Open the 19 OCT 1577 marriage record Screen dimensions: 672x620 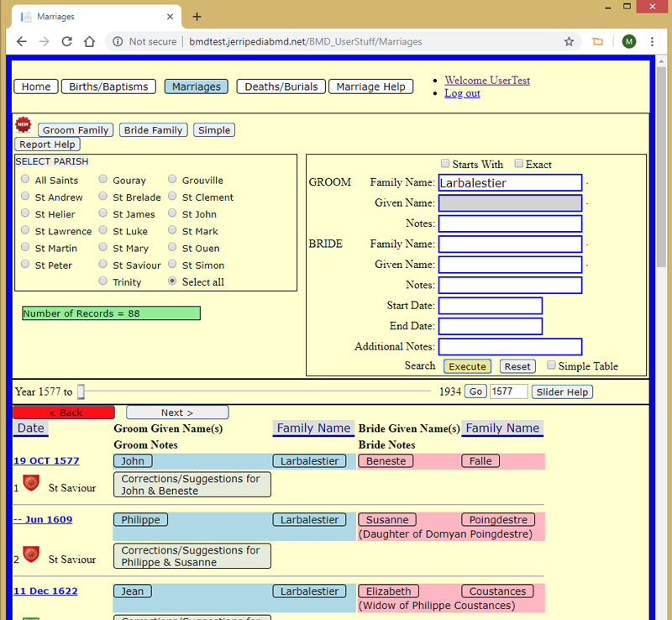[46, 460]
